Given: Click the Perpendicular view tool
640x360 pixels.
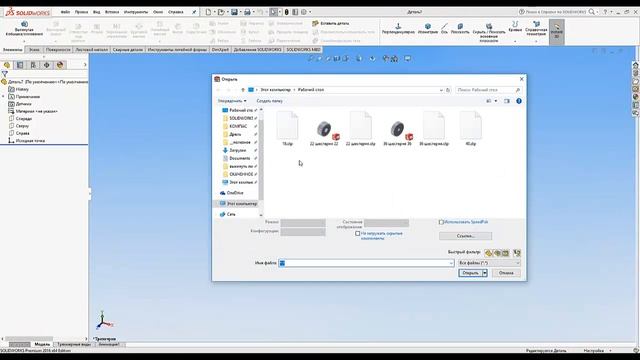Looking at the screenshot, I should pos(398,29).
